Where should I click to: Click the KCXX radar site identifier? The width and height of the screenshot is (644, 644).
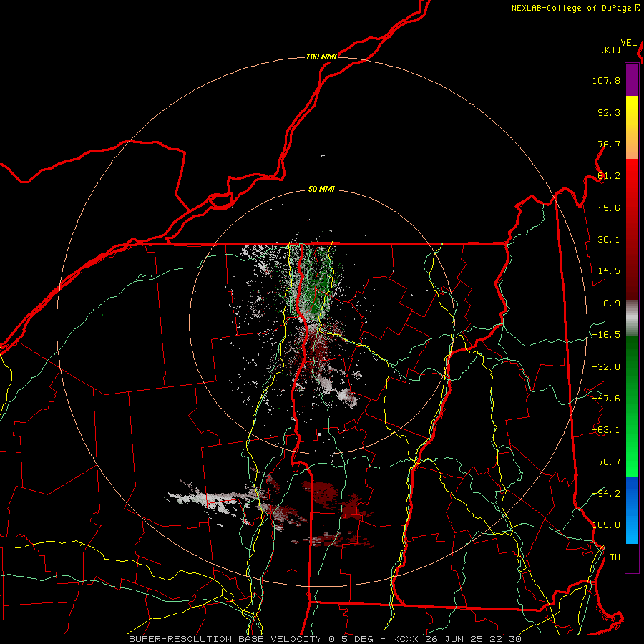pos(406,639)
